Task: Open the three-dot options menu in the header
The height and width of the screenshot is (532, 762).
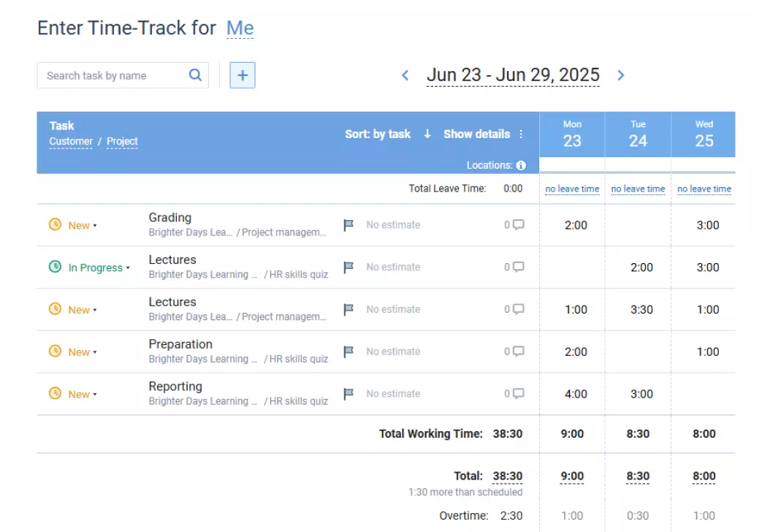Action: tap(522, 134)
